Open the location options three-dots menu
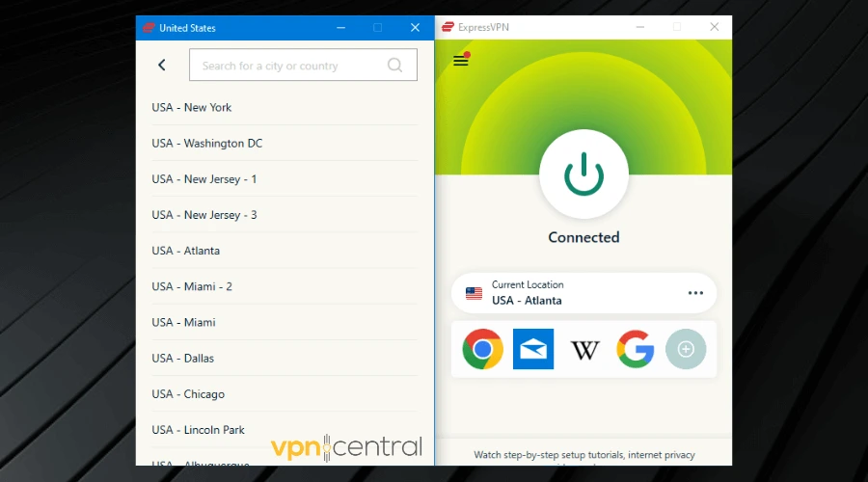 click(695, 293)
